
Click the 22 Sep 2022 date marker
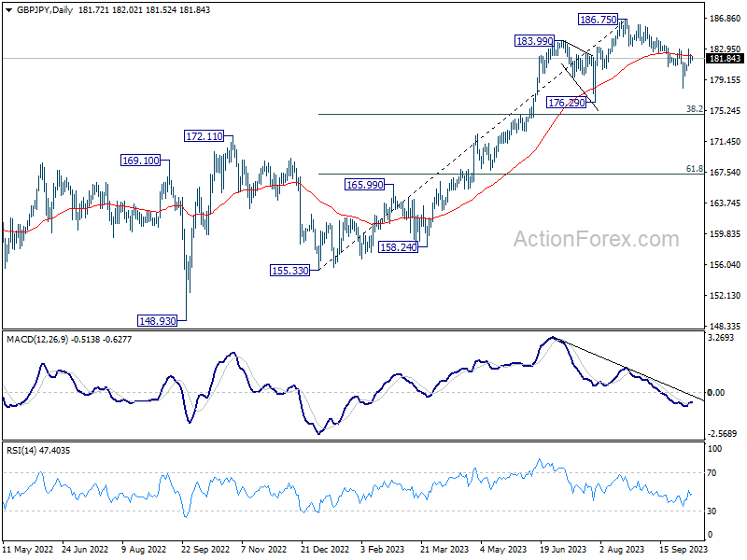(205, 550)
